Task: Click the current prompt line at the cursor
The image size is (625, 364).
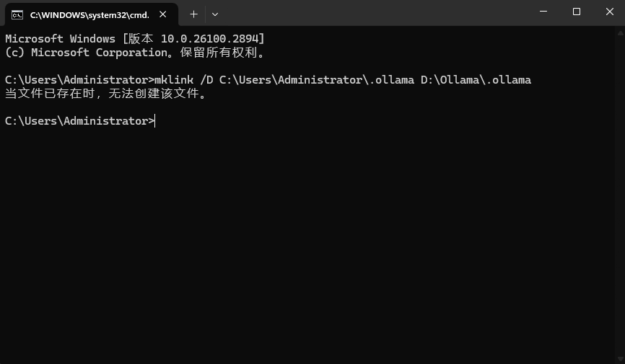Action: pyautogui.click(x=79, y=120)
